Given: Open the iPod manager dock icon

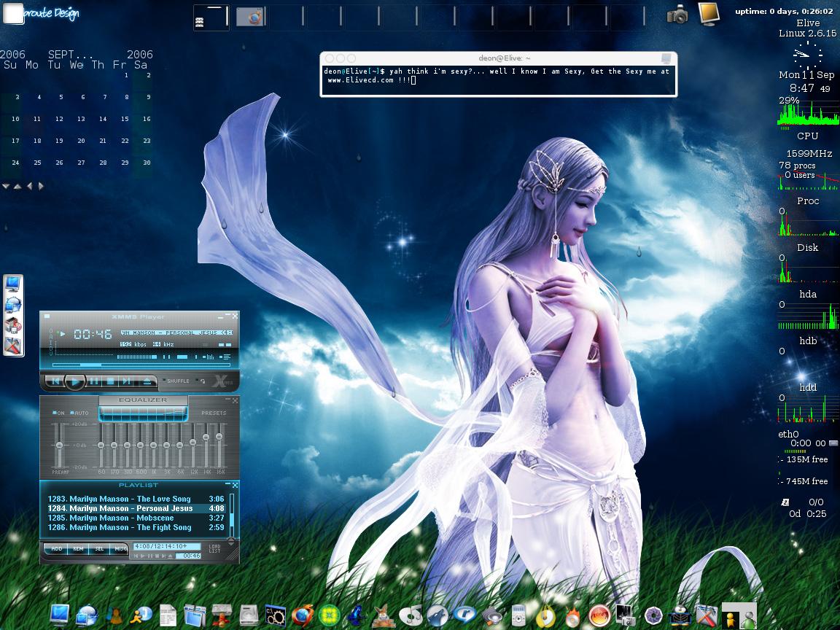Looking at the screenshot, I should 518,615.
